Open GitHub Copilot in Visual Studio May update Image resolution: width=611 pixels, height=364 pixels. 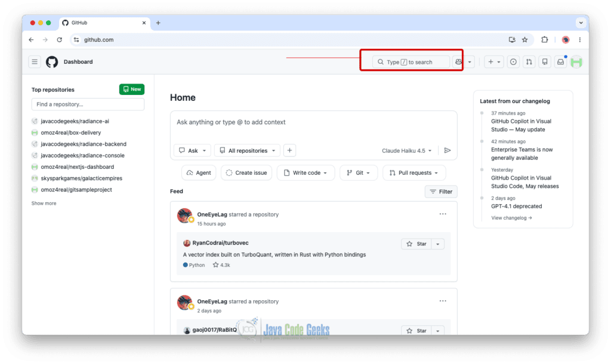click(521, 125)
